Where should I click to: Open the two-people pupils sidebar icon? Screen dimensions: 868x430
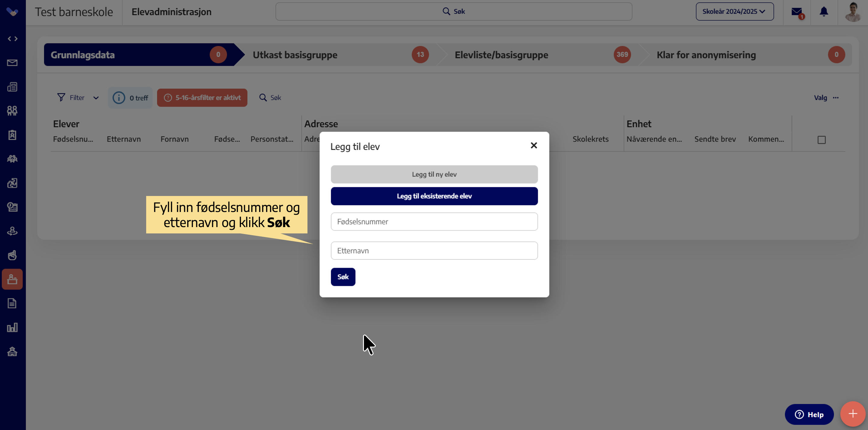12,111
